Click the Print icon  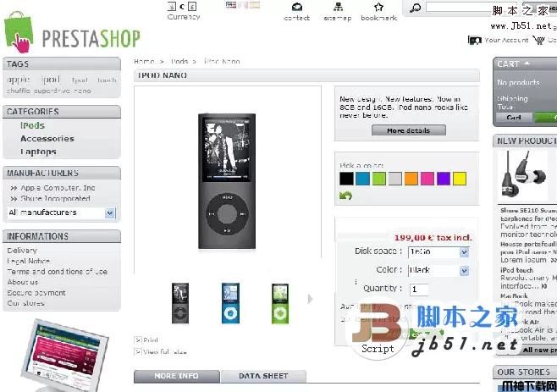click(138, 340)
